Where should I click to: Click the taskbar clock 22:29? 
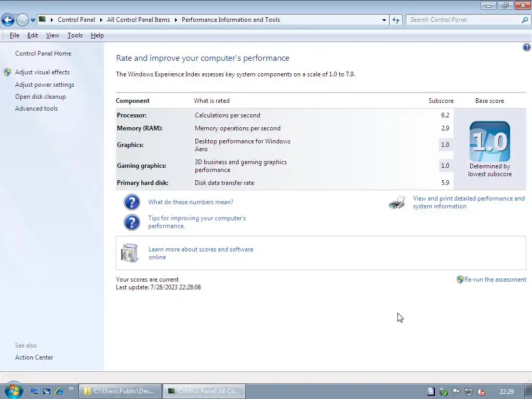[507, 392]
